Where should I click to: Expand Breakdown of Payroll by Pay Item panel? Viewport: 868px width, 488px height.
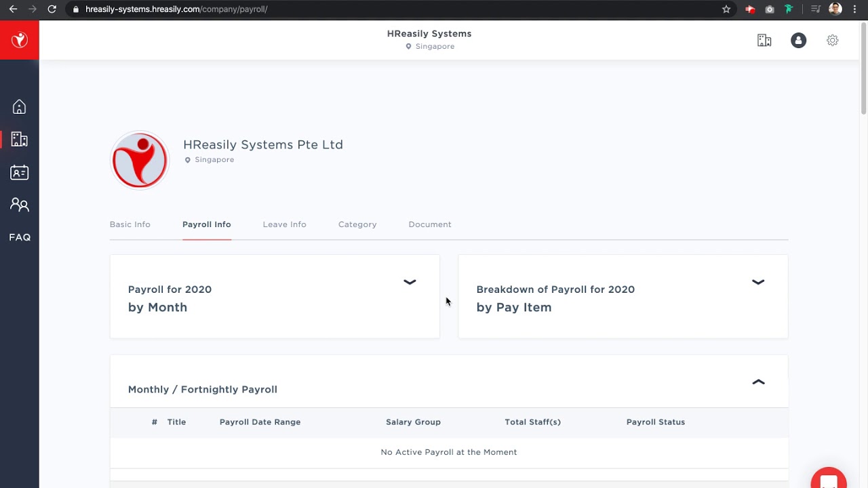pyautogui.click(x=758, y=282)
